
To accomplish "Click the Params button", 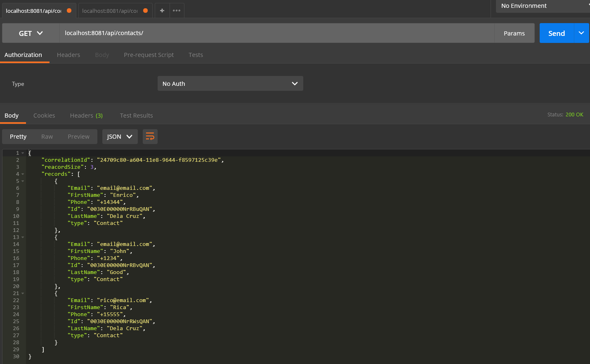I will 514,33.
